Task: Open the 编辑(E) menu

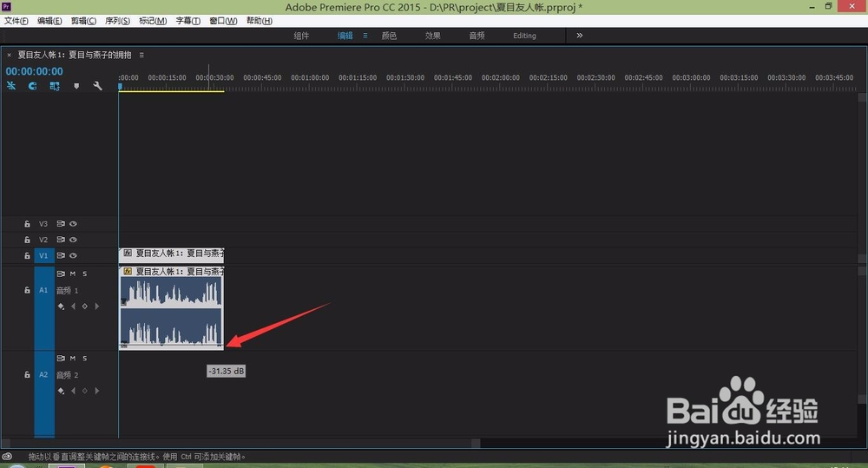Action: tap(49, 21)
